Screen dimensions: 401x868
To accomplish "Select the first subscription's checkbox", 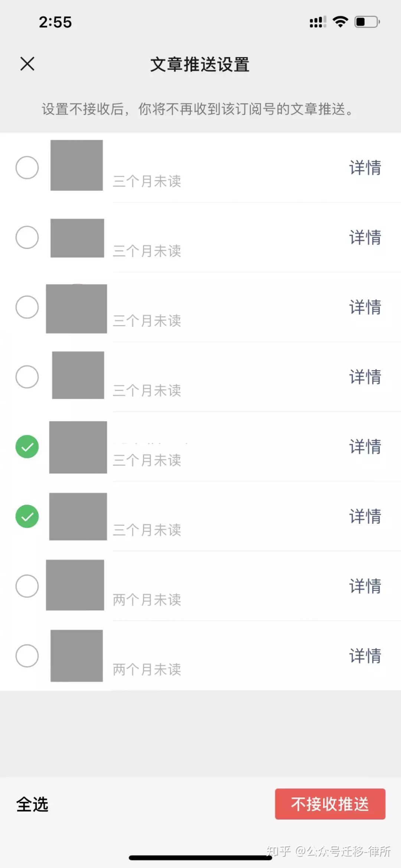I will pos(27,168).
